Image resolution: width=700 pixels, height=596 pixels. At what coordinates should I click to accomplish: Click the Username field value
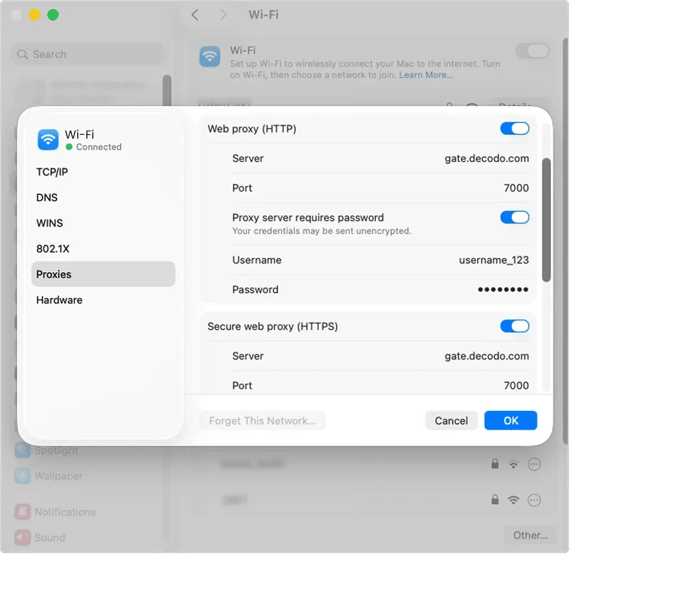[493, 260]
